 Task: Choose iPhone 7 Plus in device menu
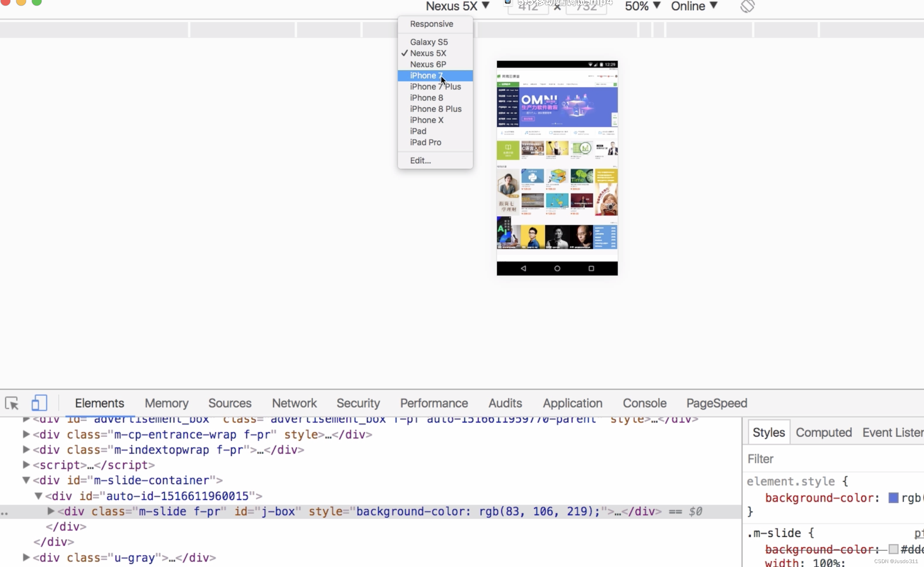point(435,86)
